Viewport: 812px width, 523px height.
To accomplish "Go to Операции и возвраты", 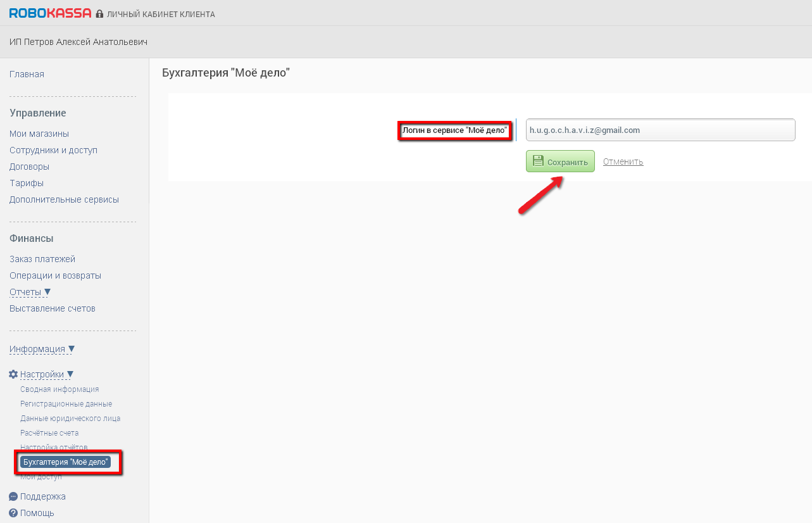I will pos(55,275).
